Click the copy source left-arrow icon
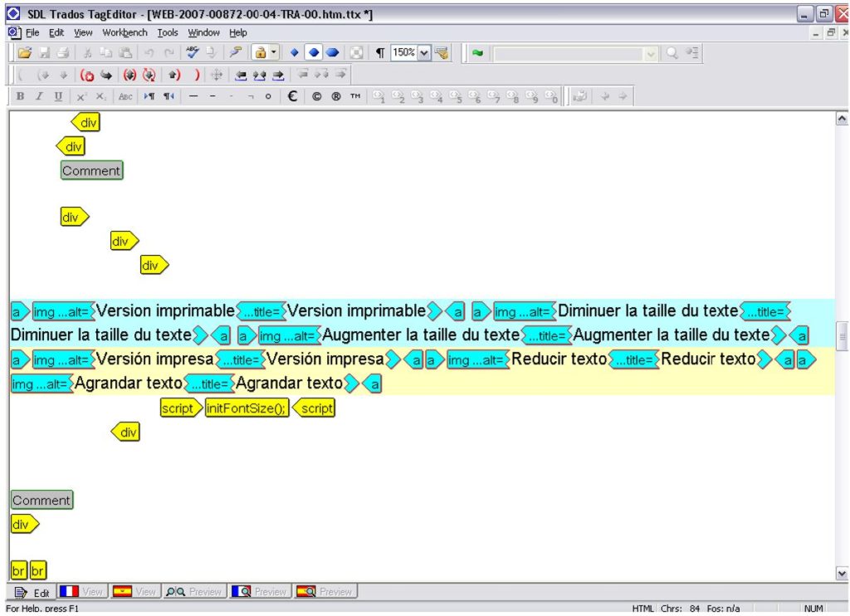 [241, 76]
